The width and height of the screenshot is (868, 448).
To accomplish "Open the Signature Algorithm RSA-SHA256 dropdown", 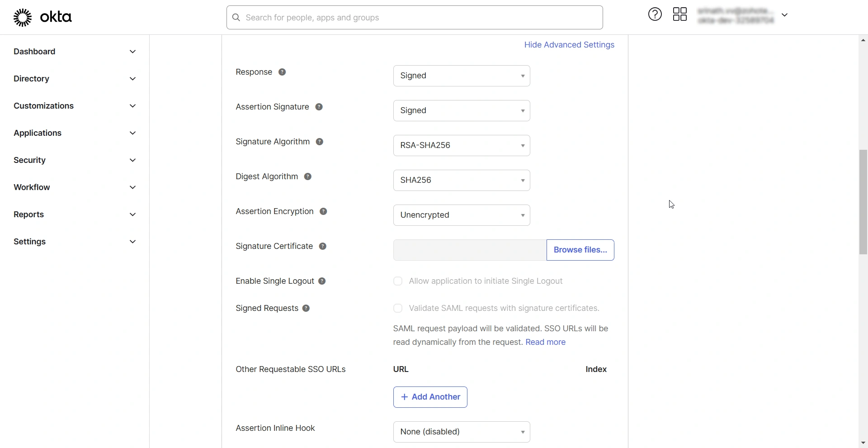I will (x=462, y=146).
